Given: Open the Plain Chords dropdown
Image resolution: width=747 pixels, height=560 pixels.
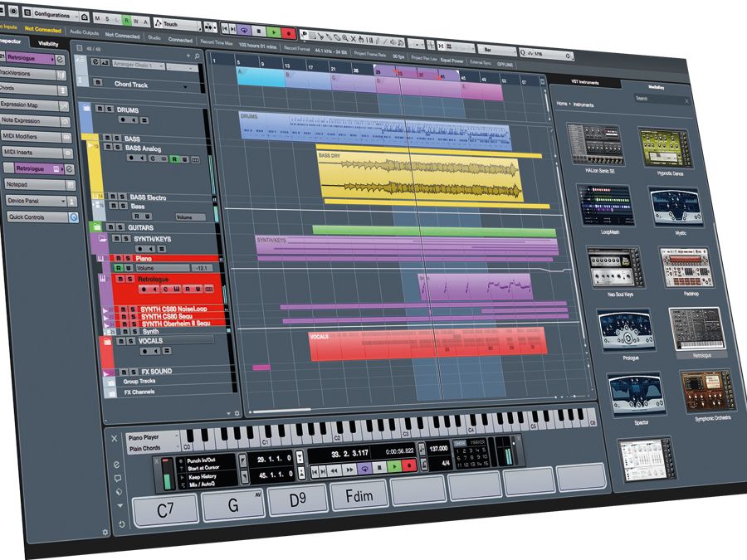Looking at the screenshot, I should tap(153, 448).
